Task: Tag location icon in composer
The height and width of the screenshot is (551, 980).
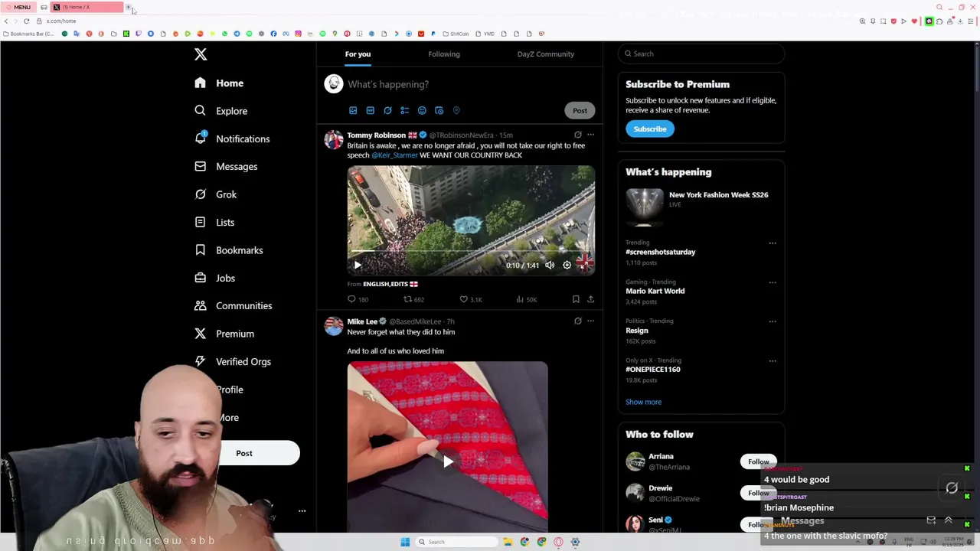Action: 456,110
